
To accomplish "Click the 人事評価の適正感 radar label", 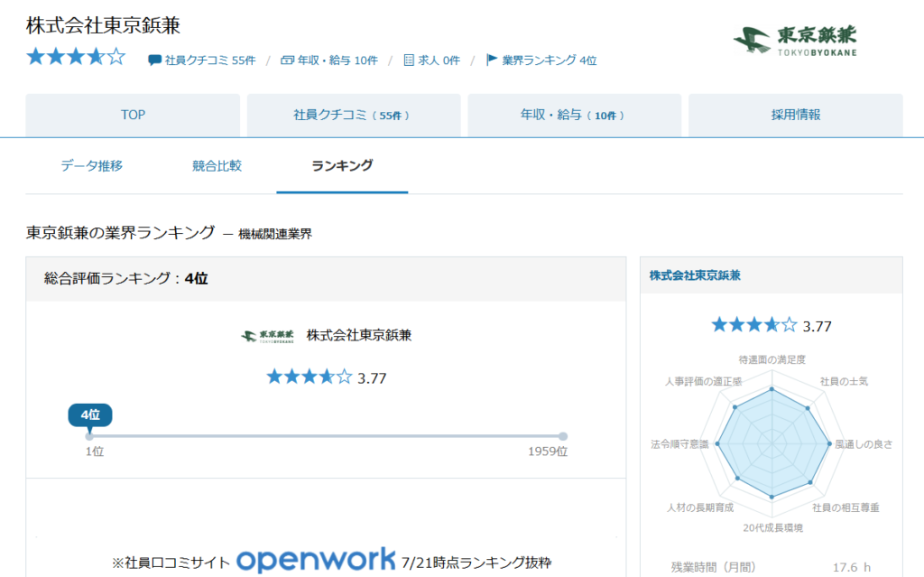I will pyautogui.click(x=703, y=382).
